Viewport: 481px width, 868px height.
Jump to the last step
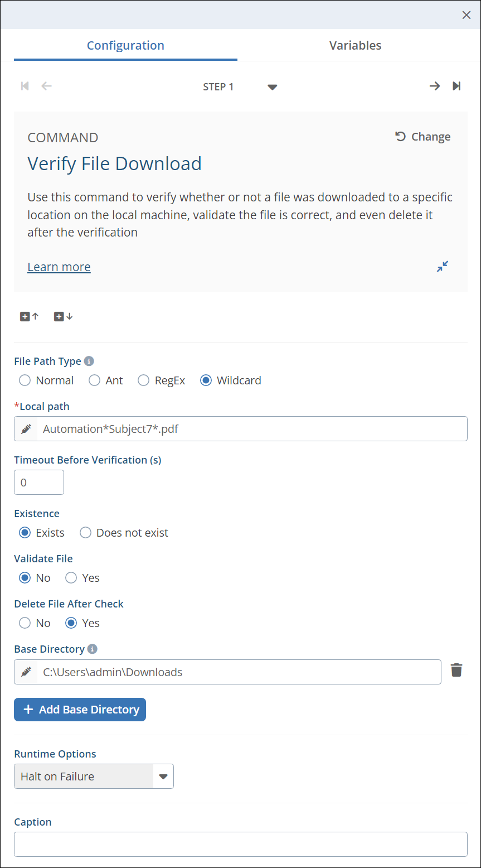click(456, 86)
